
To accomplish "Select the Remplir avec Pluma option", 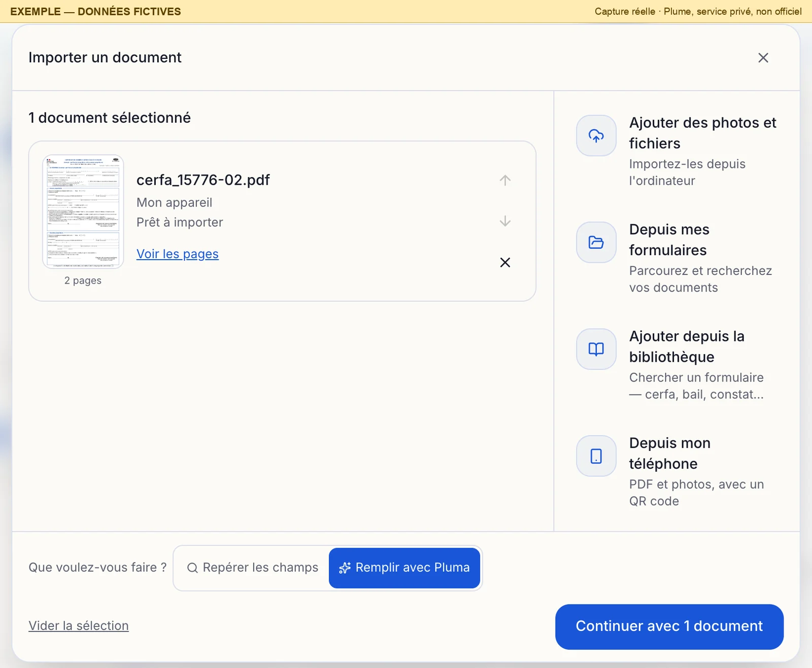I will coord(404,568).
